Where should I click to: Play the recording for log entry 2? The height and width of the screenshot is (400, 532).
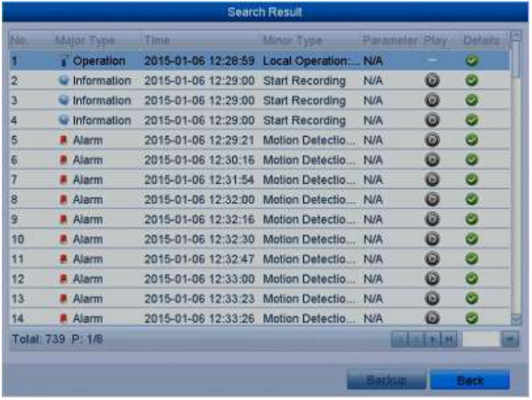coord(432,80)
